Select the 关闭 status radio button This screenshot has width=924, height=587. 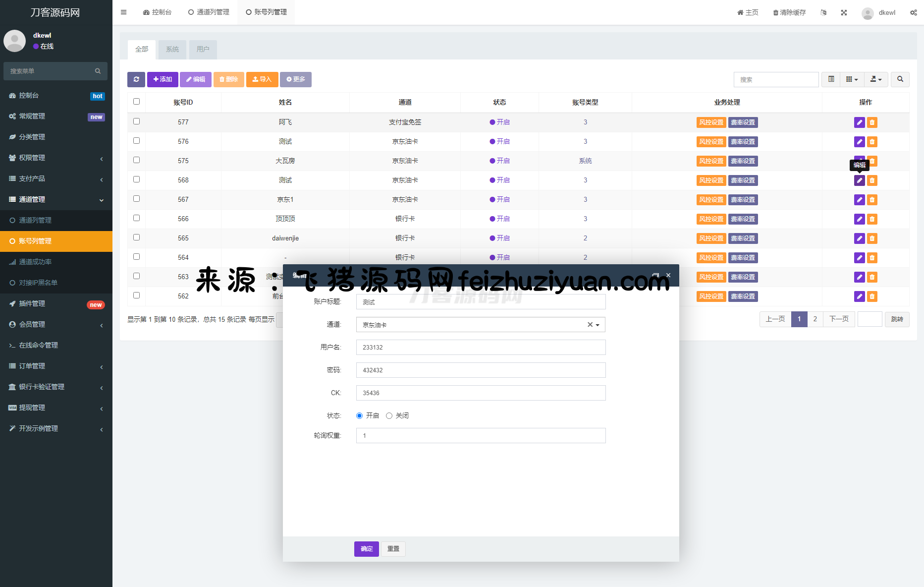coord(389,416)
